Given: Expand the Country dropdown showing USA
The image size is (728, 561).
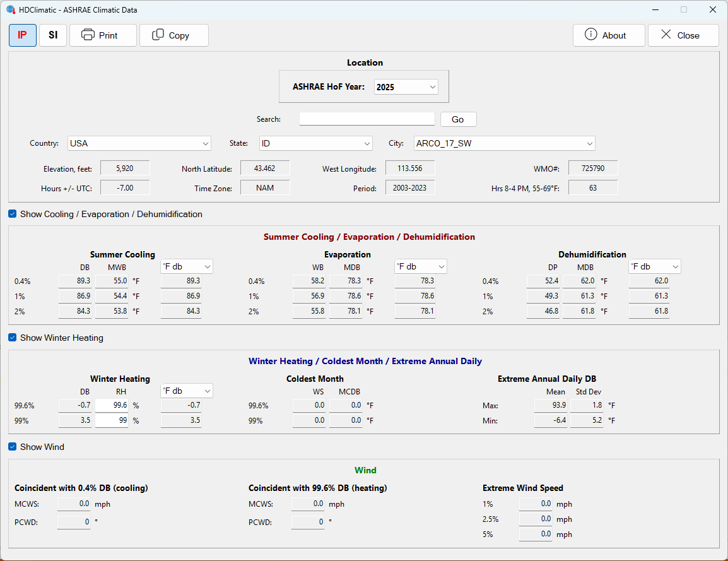Looking at the screenshot, I should (139, 143).
